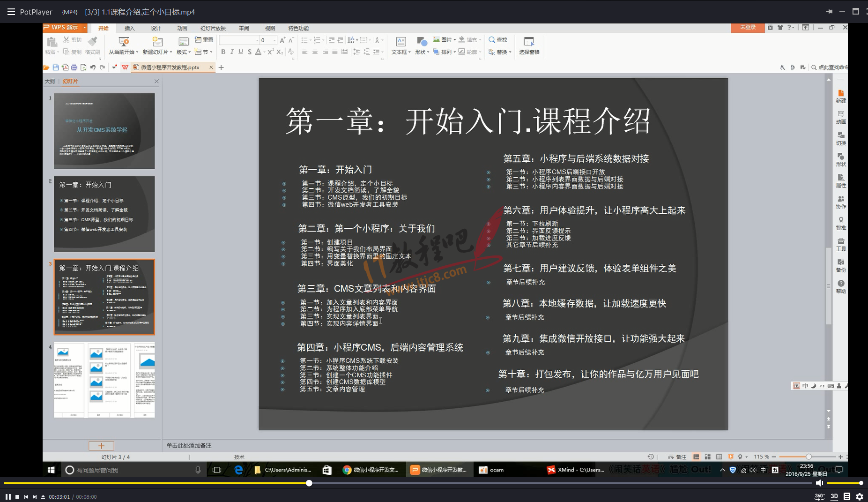
Task: Click the print icon in quick toolbar
Action: pos(74,67)
